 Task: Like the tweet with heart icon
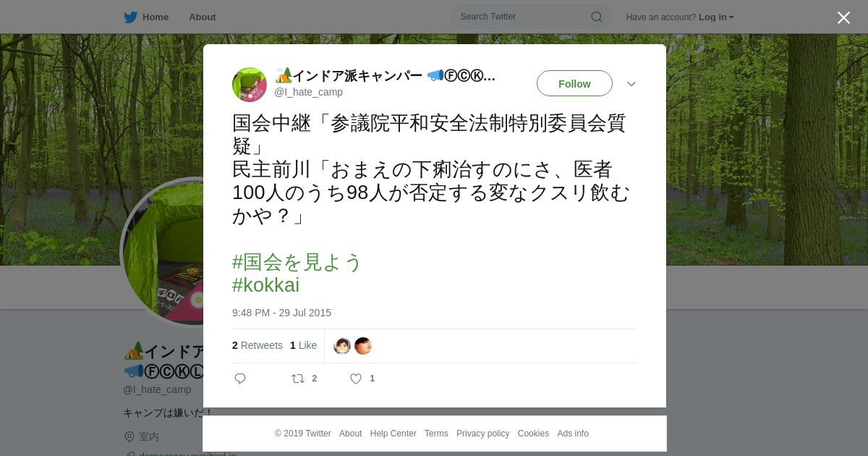[356, 379]
